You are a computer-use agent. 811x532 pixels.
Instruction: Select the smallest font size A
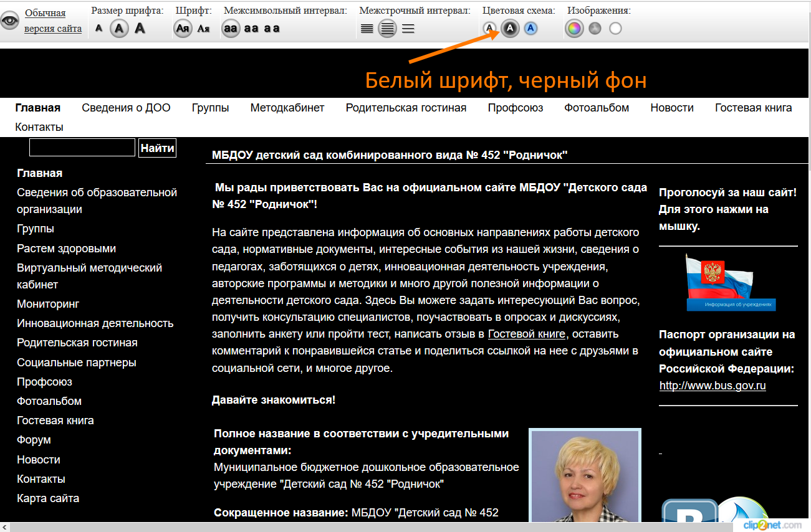(x=99, y=28)
